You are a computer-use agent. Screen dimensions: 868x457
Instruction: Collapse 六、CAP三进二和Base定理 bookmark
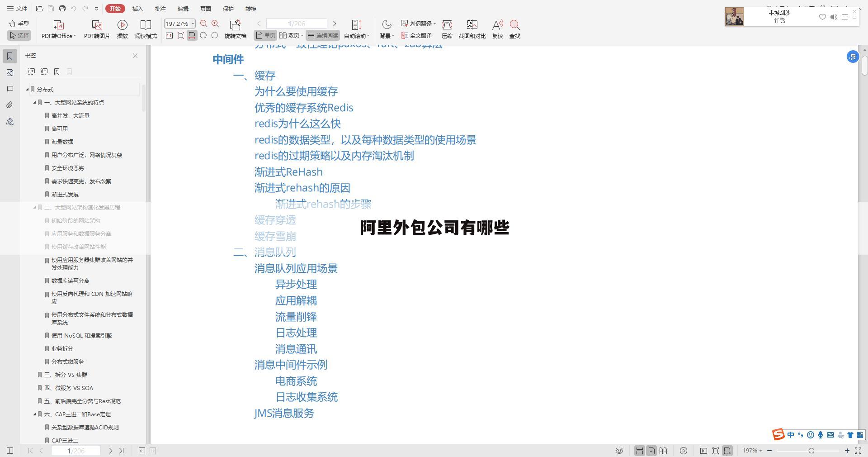(35, 414)
